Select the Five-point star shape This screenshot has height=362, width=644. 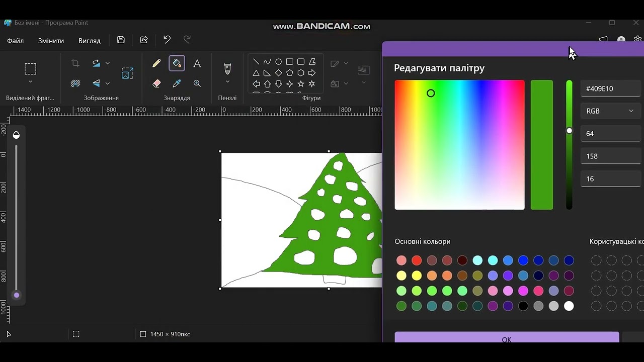tap(300, 84)
